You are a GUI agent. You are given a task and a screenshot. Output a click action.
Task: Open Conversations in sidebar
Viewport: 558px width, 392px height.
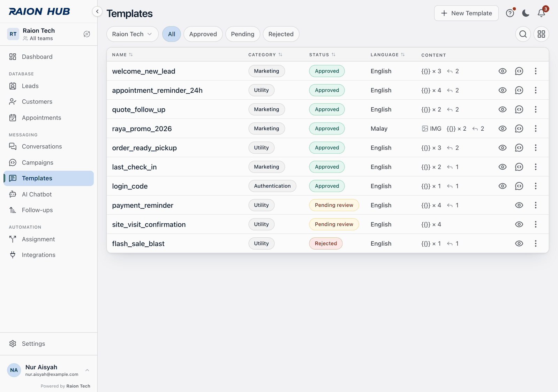pyautogui.click(x=48, y=147)
